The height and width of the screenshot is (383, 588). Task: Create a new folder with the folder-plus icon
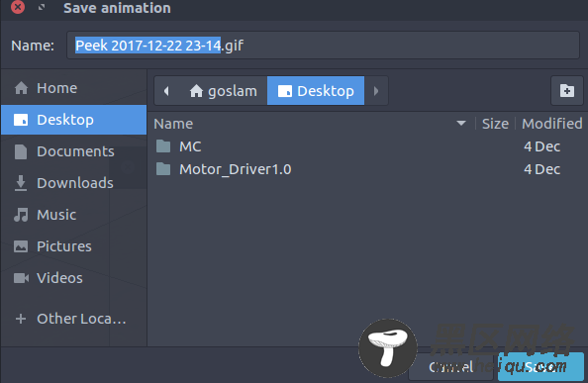pos(567,91)
